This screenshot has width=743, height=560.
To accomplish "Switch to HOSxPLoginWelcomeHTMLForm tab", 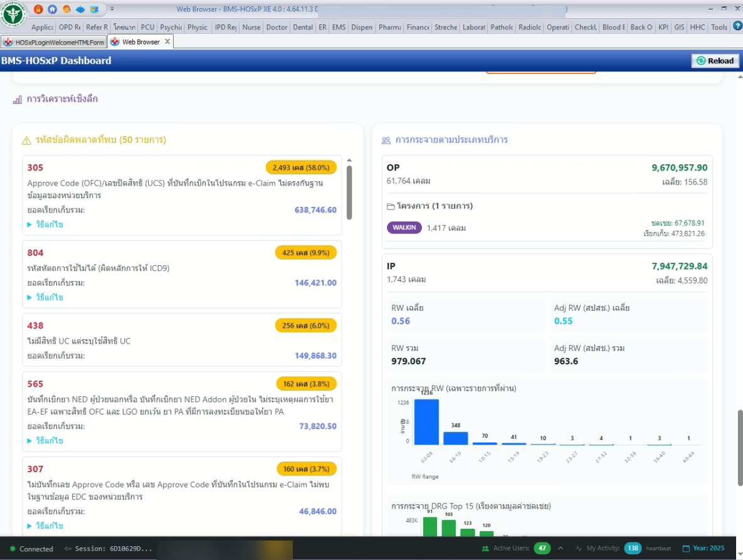I will pos(54,42).
